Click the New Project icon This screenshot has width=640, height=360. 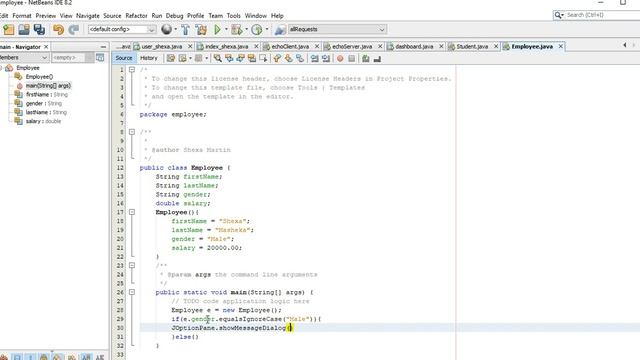(x=9, y=29)
